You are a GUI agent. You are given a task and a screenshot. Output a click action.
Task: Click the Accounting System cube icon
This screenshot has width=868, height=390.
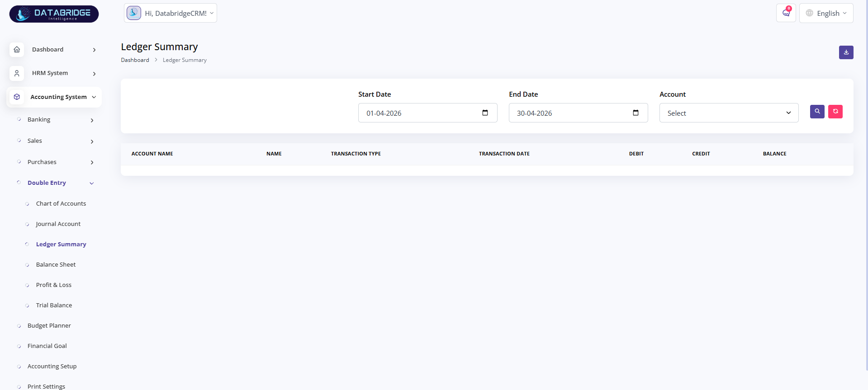[x=17, y=97]
